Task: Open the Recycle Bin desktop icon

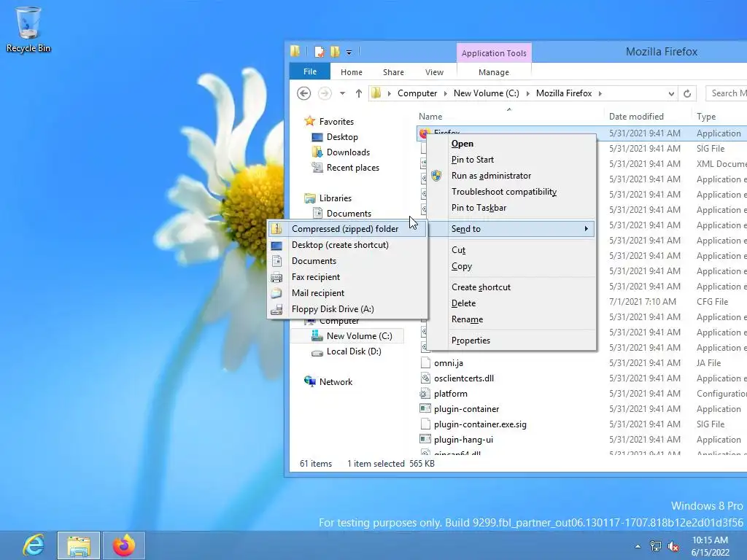Action: [x=28, y=29]
